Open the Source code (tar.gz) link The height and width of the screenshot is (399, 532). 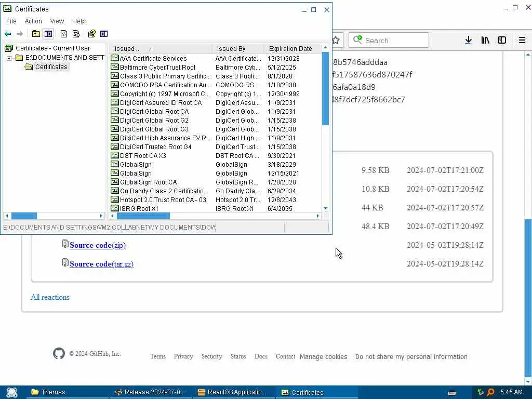101,263
